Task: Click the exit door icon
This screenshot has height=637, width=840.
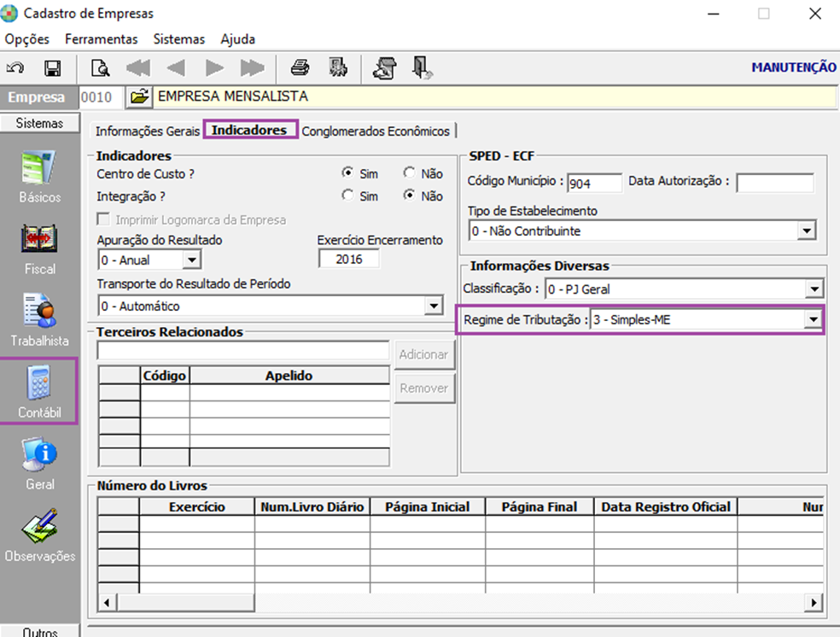Action: point(423,68)
